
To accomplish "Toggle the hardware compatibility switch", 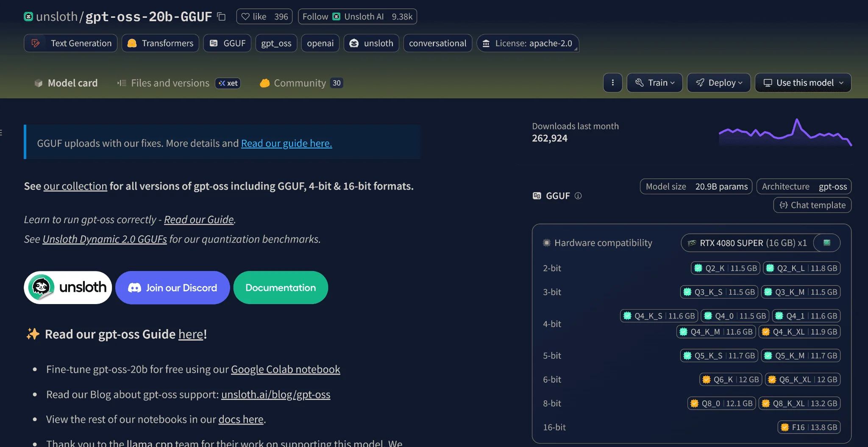I will [827, 243].
